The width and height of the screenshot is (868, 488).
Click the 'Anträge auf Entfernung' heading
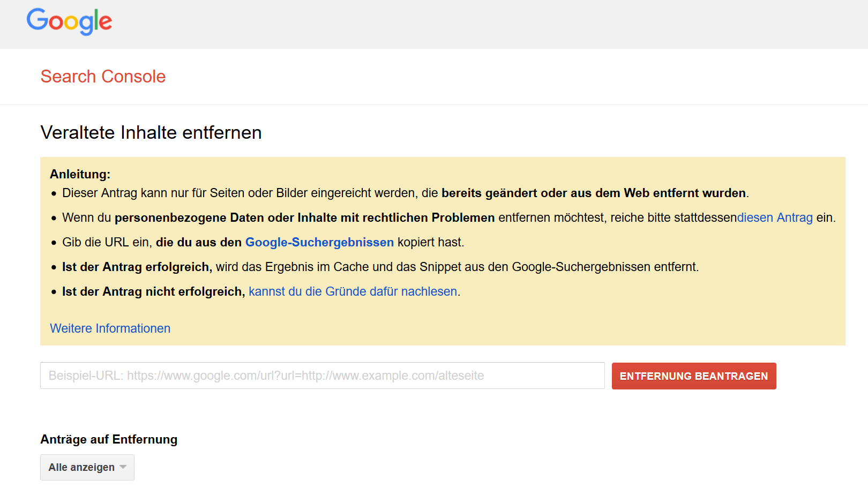[109, 439]
